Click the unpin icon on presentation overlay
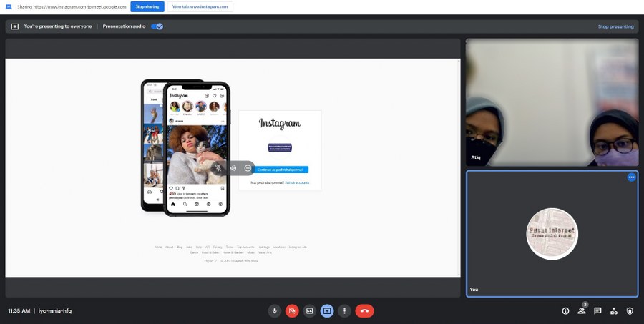644x324 pixels. coord(218,168)
